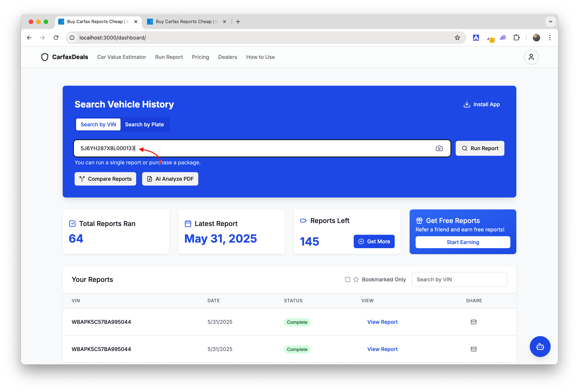Go back with the browser back arrow

pos(29,38)
